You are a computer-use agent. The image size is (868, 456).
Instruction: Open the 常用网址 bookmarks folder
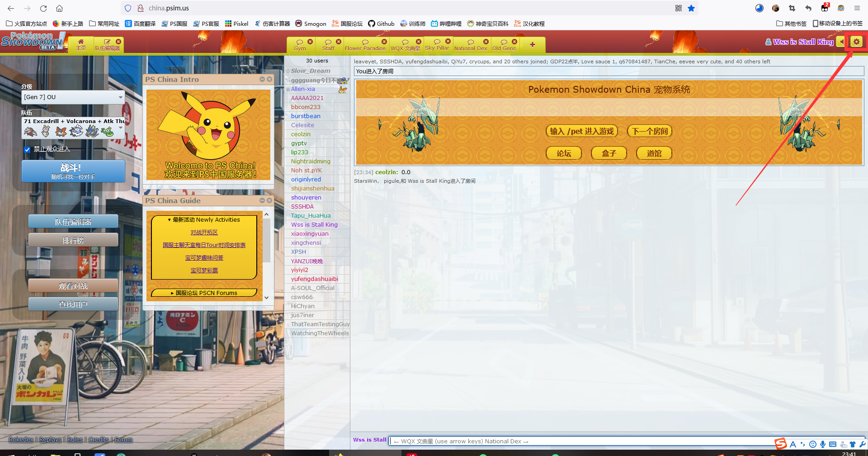[104, 24]
